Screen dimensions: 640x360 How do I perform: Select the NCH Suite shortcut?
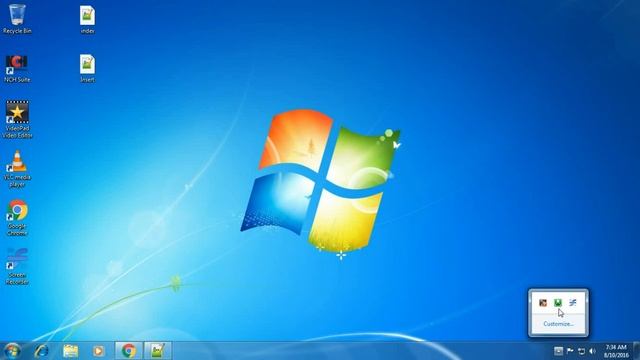coord(17,69)
